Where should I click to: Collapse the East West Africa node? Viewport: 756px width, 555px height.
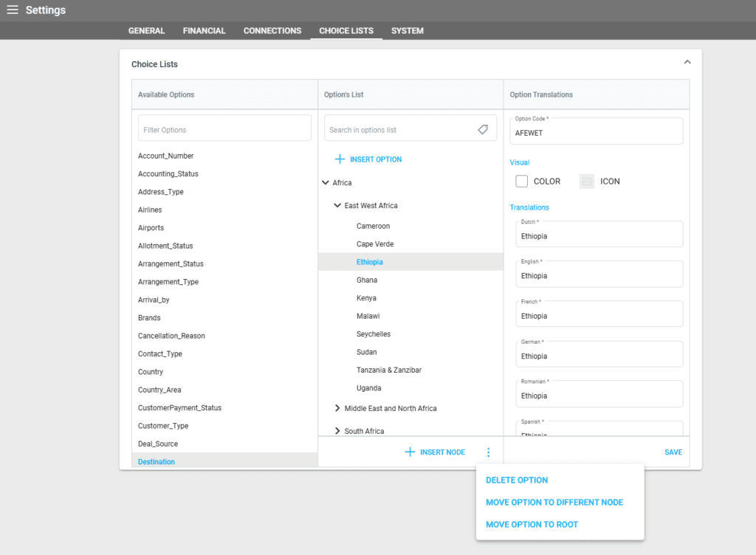[337, 206]
